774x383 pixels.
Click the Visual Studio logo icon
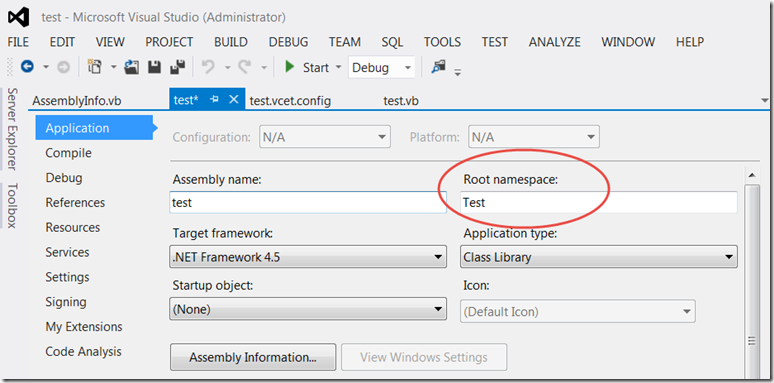[20, 18]
